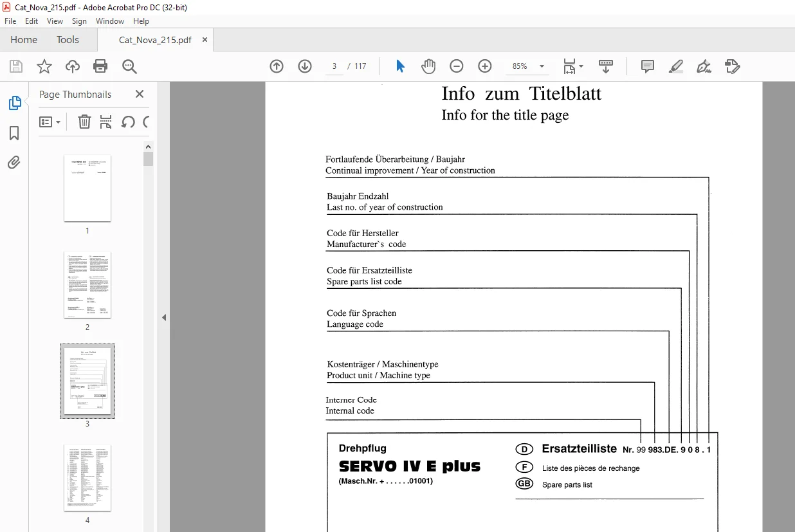Viewport: 795px width, 532px height.
Task: Expand the thumbnail options menu dropdown
Action: (x=50, y=122)
